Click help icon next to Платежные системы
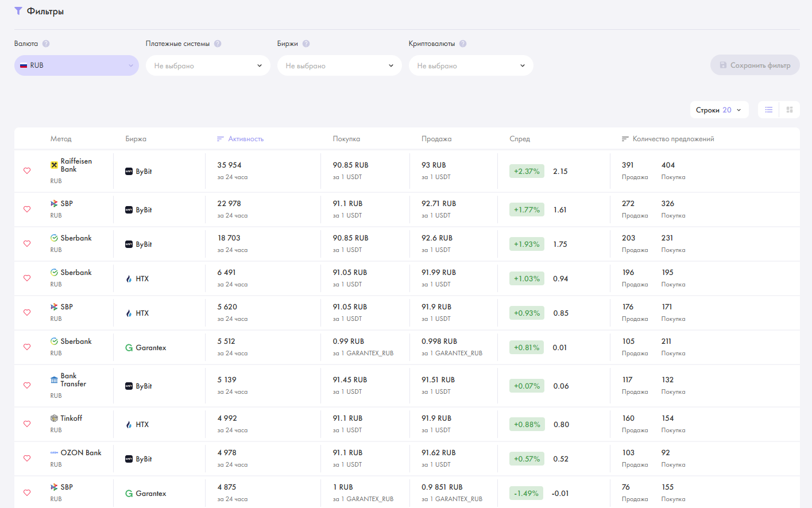This screenshot has height=508, width=812. point(218,44)
